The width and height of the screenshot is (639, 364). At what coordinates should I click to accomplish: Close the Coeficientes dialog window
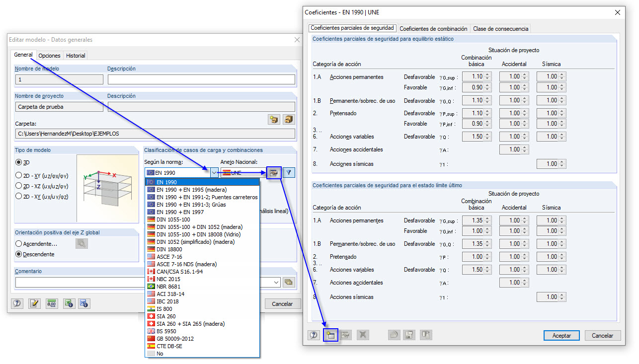click(618, 12)
